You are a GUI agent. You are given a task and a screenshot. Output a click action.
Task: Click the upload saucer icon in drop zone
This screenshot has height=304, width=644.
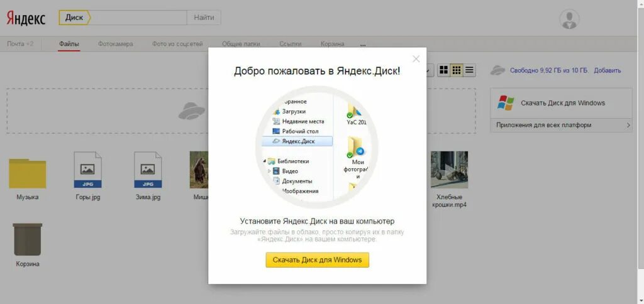coord(191,111)
